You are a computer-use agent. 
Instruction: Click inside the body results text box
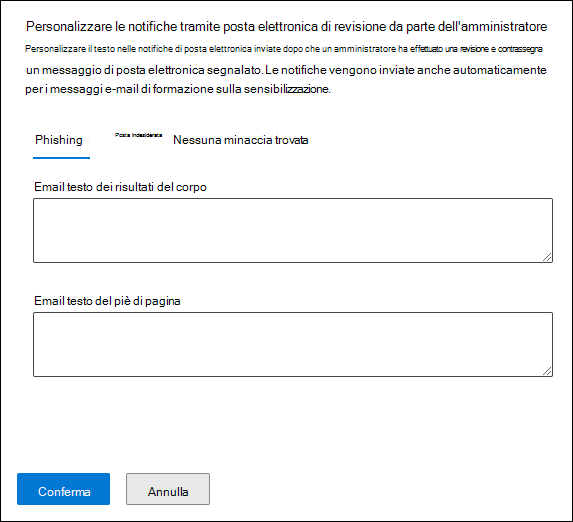pos(293,230)
